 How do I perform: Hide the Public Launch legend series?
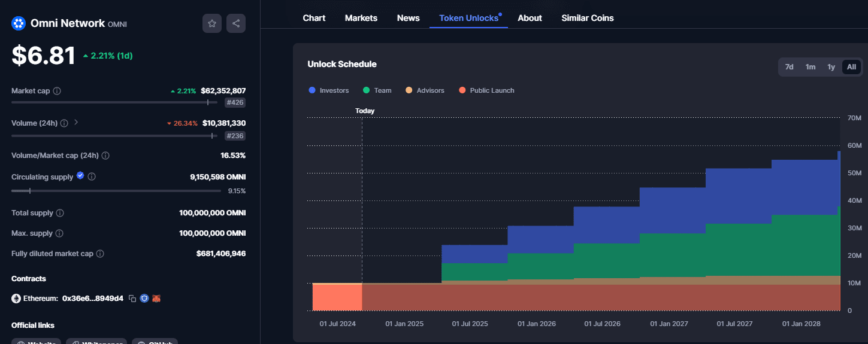tap(486, 90)
